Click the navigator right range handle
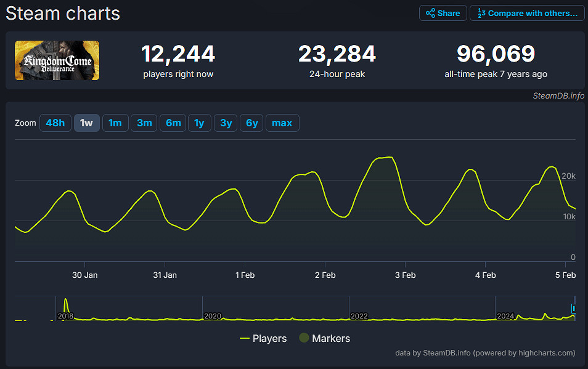Image resolution: width=588 pixels, height=369 pixels. click(x=574, y=309)
